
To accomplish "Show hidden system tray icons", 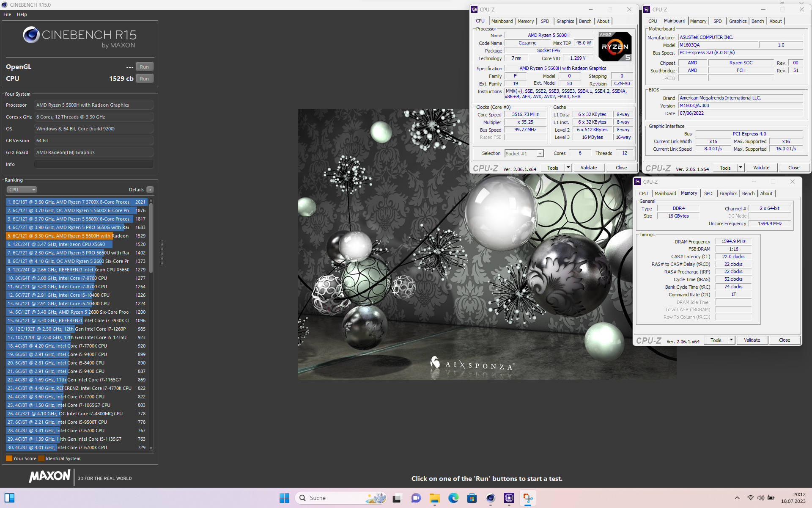I will click(737, 498).
